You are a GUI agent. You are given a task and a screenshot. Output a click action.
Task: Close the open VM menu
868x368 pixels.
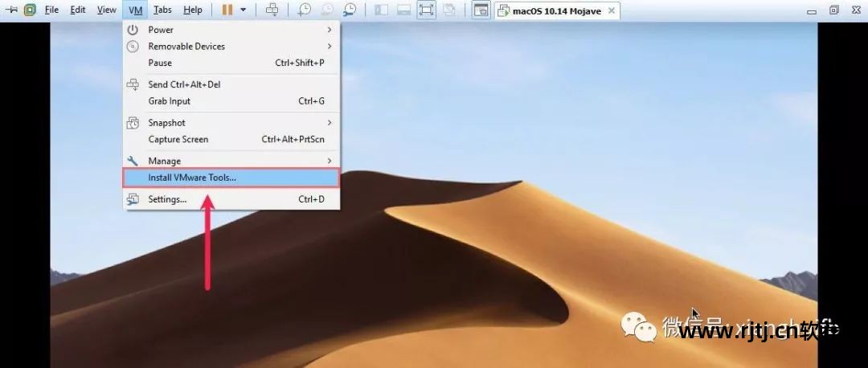click(136, 10)
